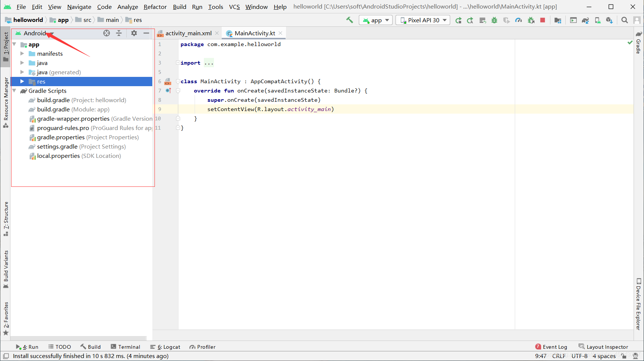Toggle the Resource Manager tool window
The height and width of the screenshot is (361, 644).
[6, 103]
